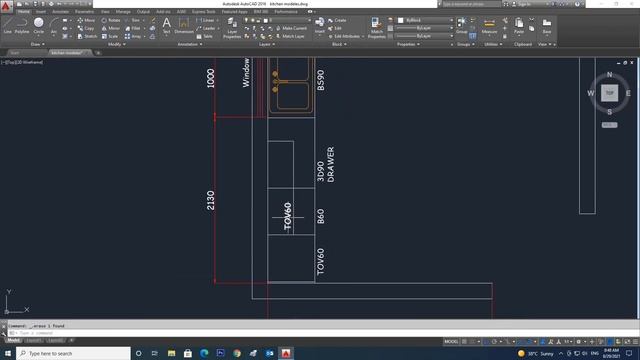Open the Manage ribbon tab

point(123,12)
